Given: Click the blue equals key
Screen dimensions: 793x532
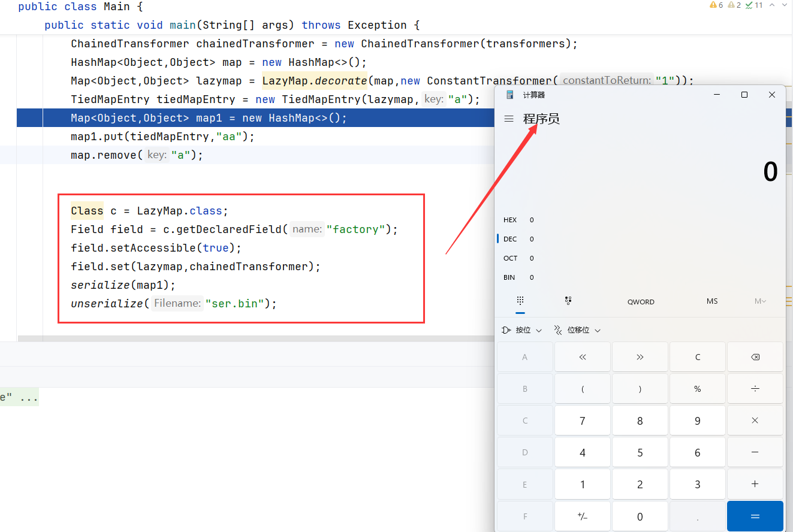Looking at the screenshot, I should coord(755,516).
